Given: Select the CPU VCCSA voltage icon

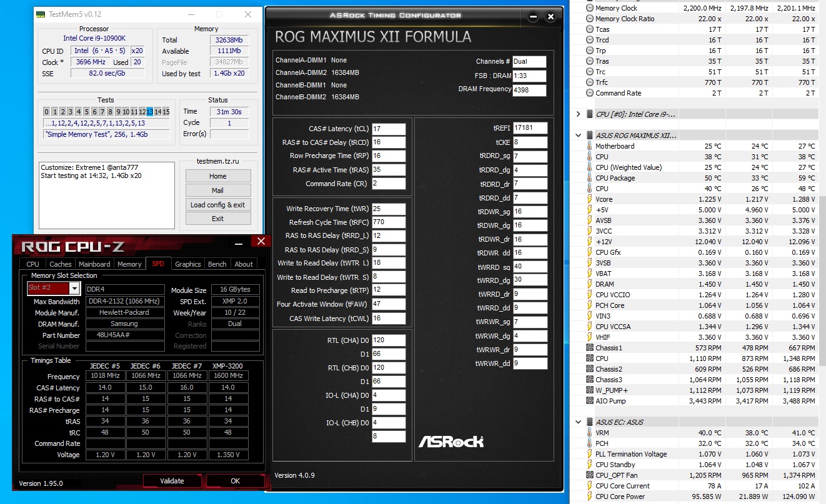Looking at the screenshot, I should click(x=590, y=327).
